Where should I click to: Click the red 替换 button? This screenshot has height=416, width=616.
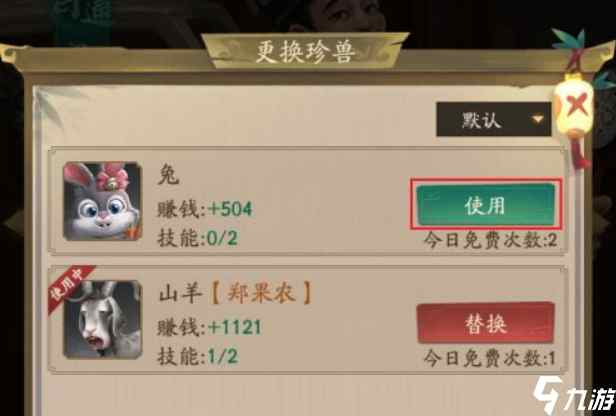(486, 323)
